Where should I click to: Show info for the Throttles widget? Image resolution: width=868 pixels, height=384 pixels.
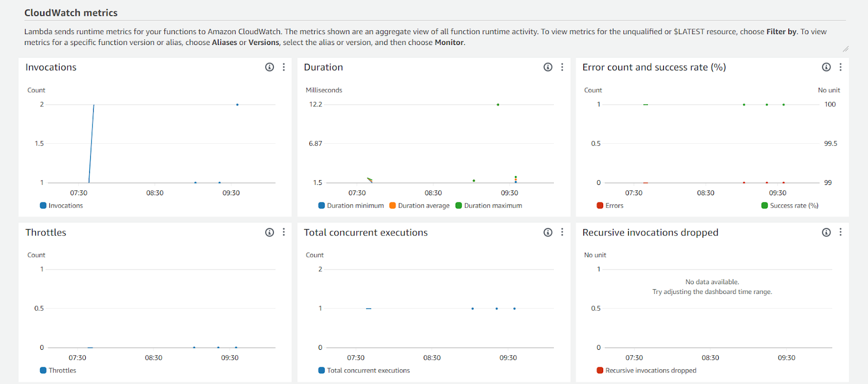click(270, 232)
